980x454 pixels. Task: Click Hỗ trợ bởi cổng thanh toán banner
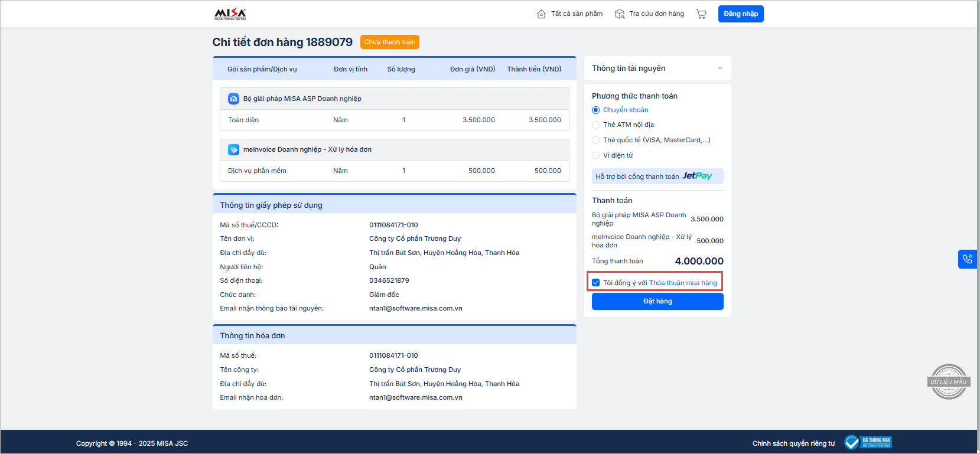point(657,176)
